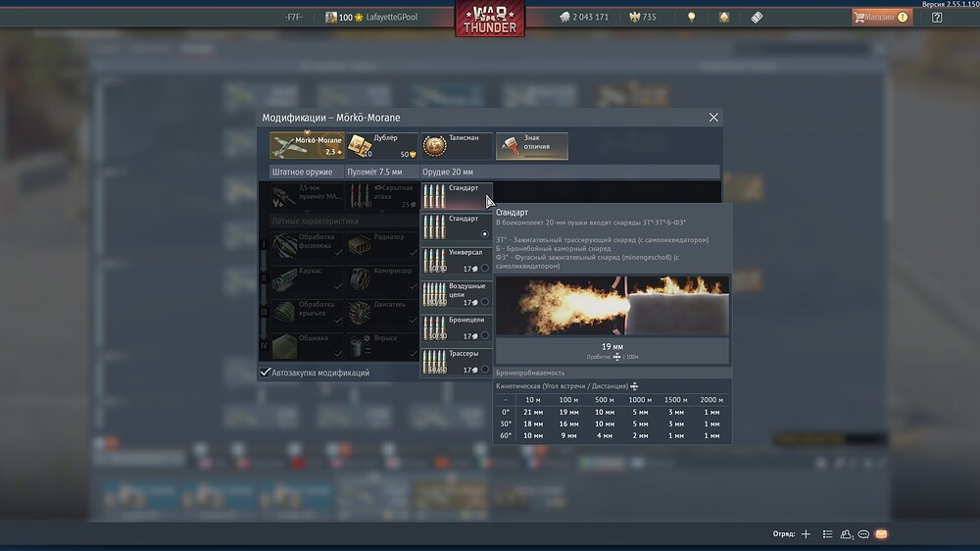Select the Обработка крыльев modification

[x=307, y=313]
